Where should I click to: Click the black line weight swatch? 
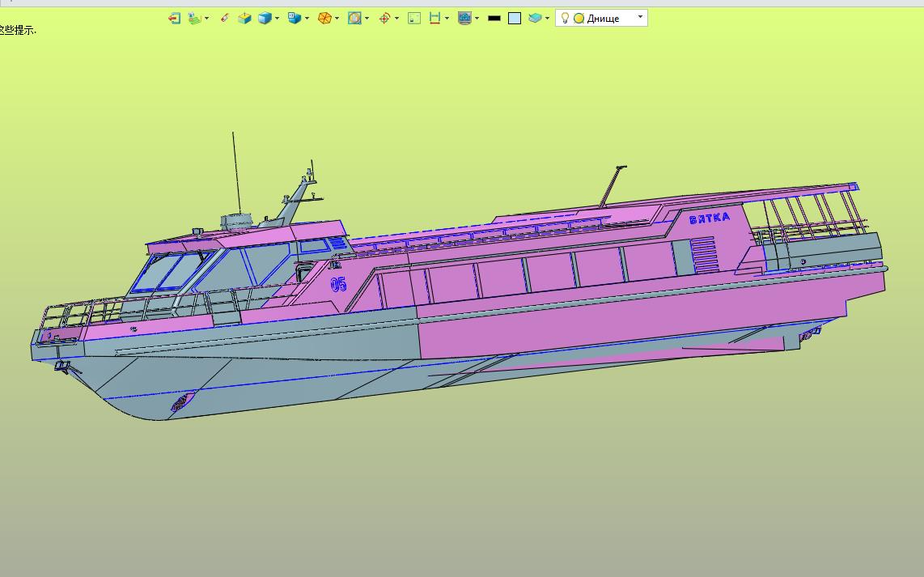coord(494,18)
